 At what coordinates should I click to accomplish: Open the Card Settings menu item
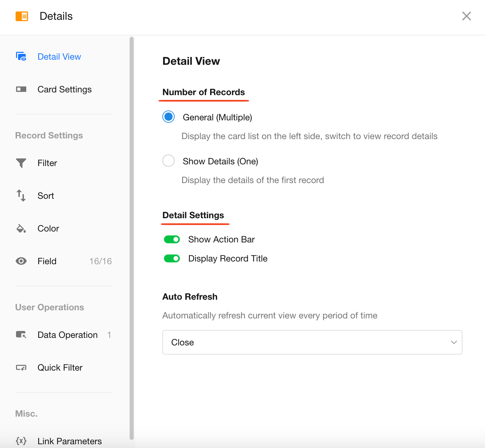click(64, 89)
